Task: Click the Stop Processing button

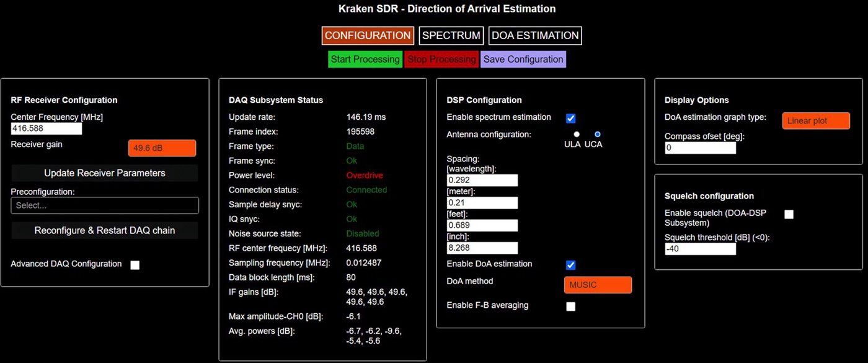Action: click(x=441, y=60)
